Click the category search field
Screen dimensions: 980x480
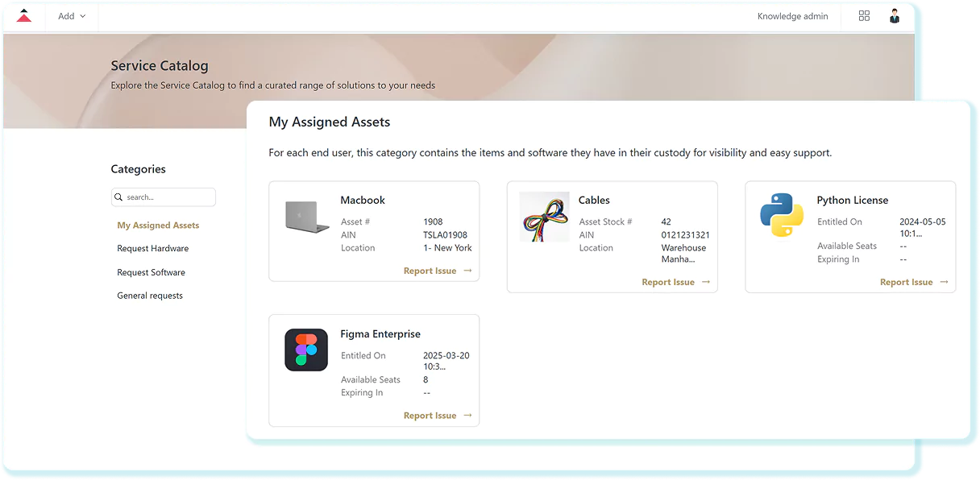[x=164, y=197]
